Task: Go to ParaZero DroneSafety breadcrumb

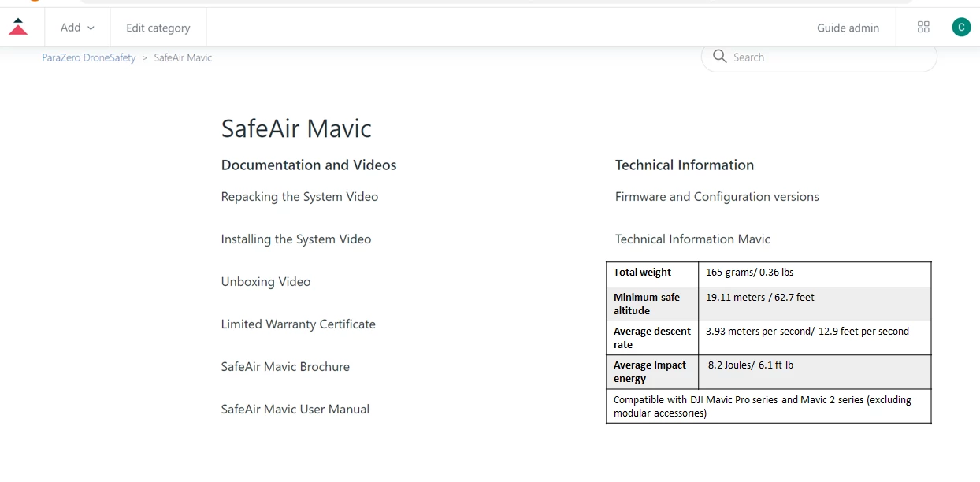Action: (x=89, y=57)
